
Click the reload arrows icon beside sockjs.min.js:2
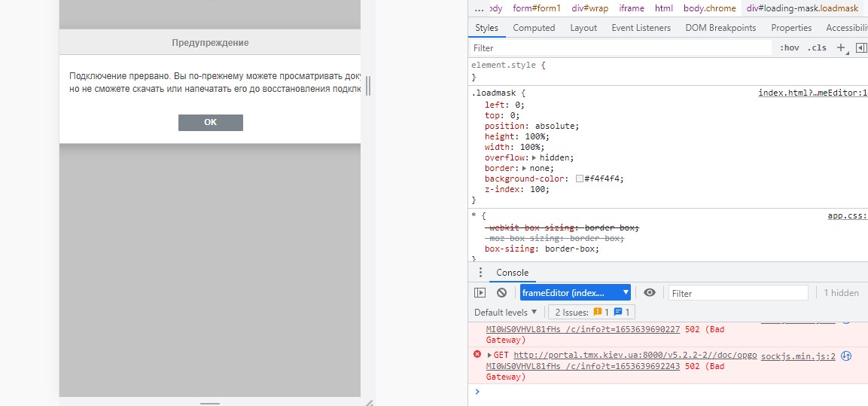point(846,356)
